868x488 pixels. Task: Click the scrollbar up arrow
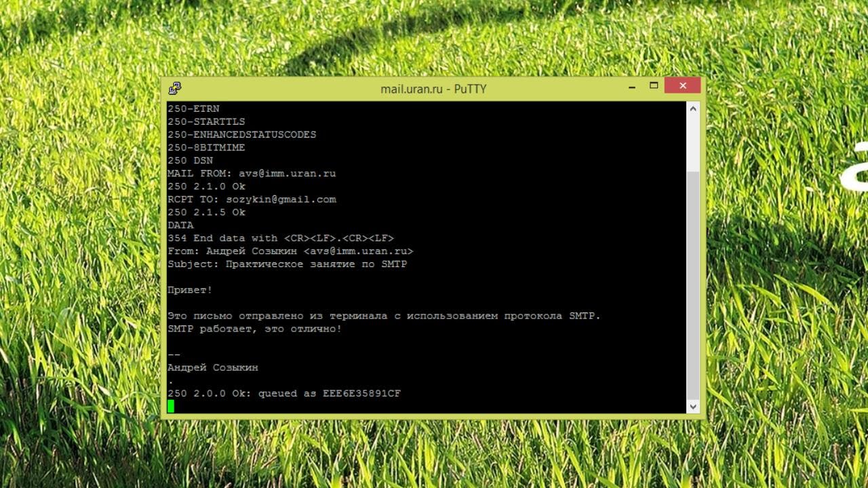click(693, 109)
